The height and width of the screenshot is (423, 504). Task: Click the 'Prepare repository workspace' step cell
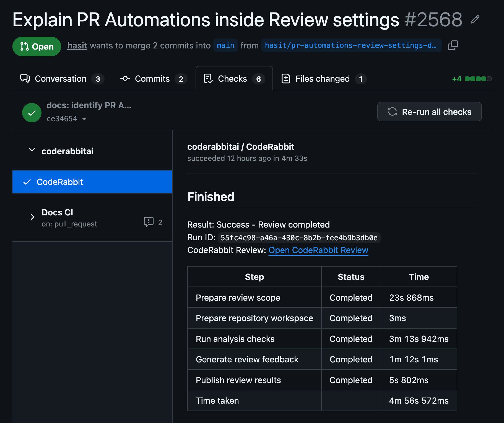pos(254,318)
